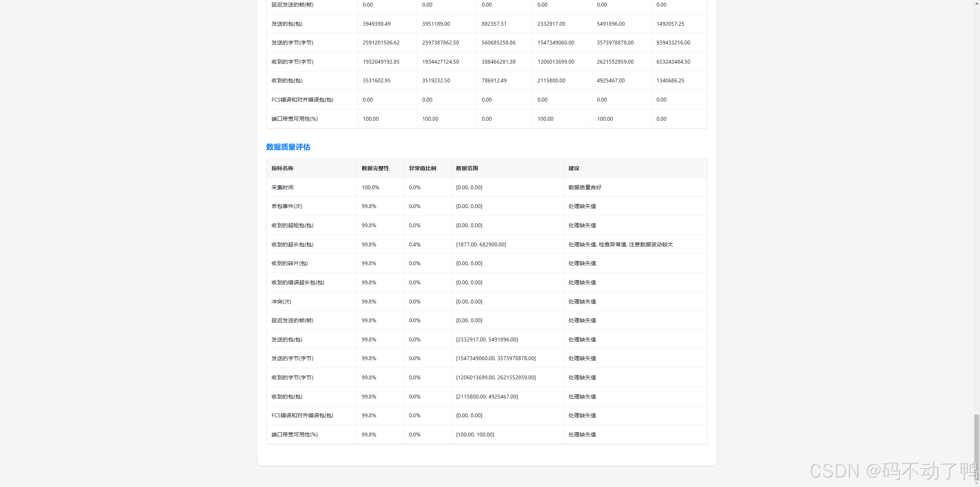This screenshot has width=980, height=487.
Task: Click the scrollbar down arrow
Action: [976, 484]
